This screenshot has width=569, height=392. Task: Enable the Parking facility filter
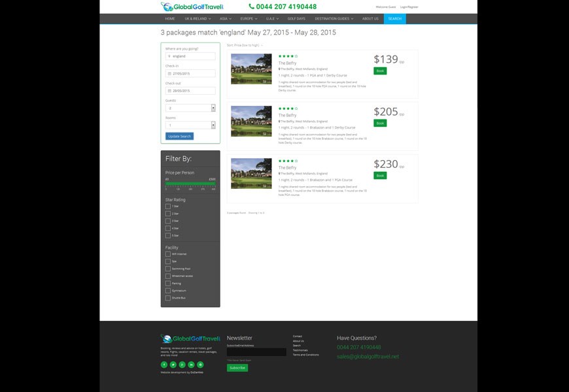tap(167, 283)
